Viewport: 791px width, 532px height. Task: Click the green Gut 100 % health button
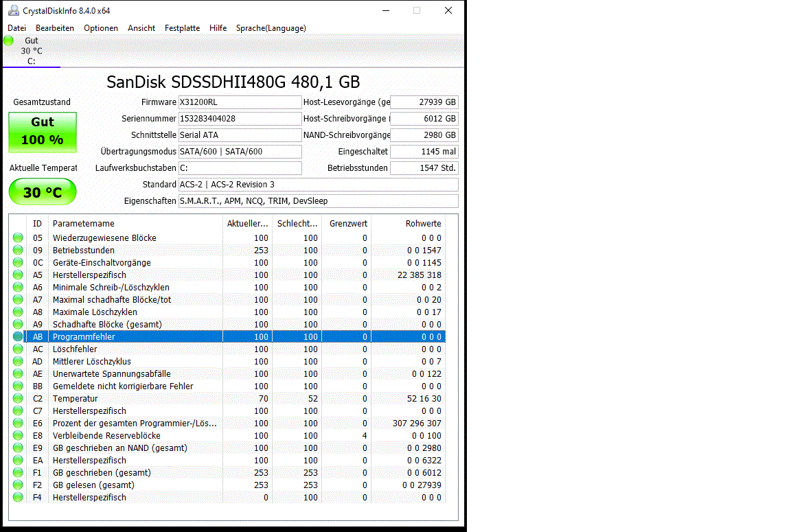pyautogui.click(x=43, y=132)
